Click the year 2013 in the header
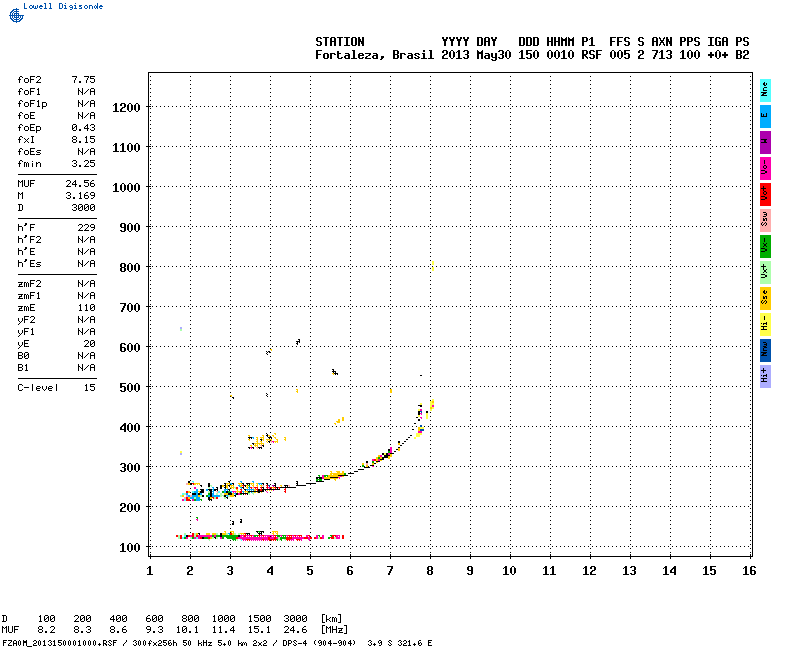 click(x=455, y=55)
